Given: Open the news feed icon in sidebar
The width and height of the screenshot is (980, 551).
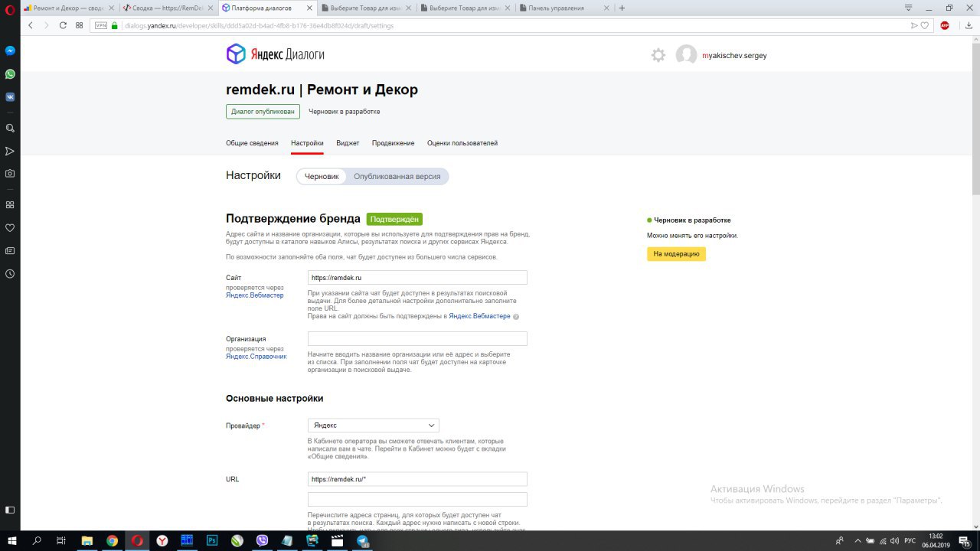Looking at the screenshot, I should pyautogui.click(x=10, y=250).
